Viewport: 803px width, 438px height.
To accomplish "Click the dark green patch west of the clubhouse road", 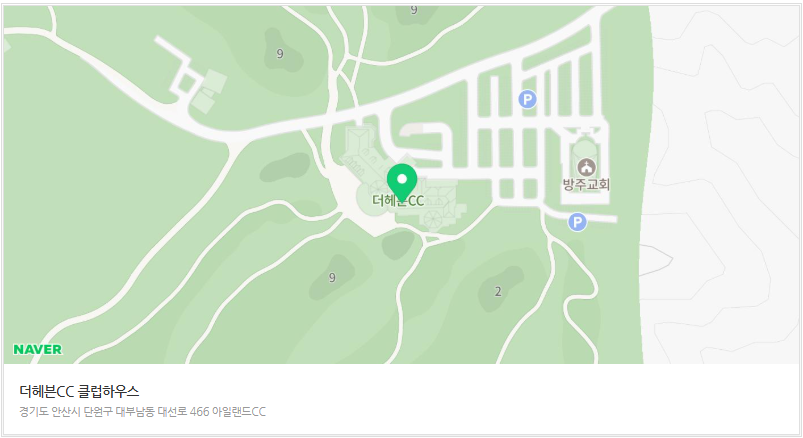I will point(285,167).
